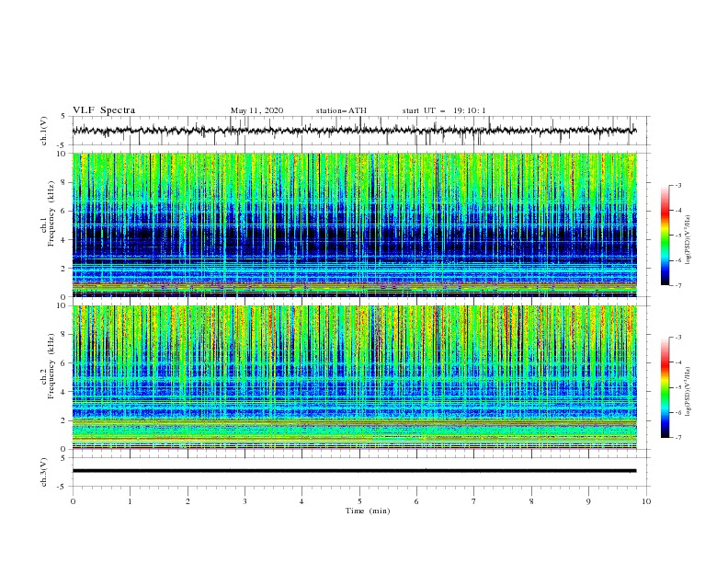
Task: Click the 'Time (min)' axis title
Action: (x=368, y=511)
